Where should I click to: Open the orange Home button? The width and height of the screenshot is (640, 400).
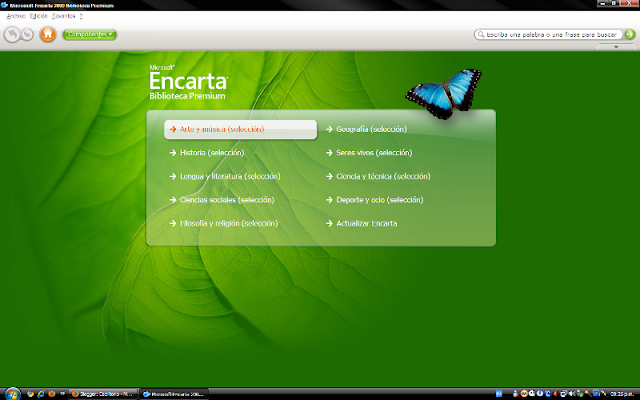48,34
